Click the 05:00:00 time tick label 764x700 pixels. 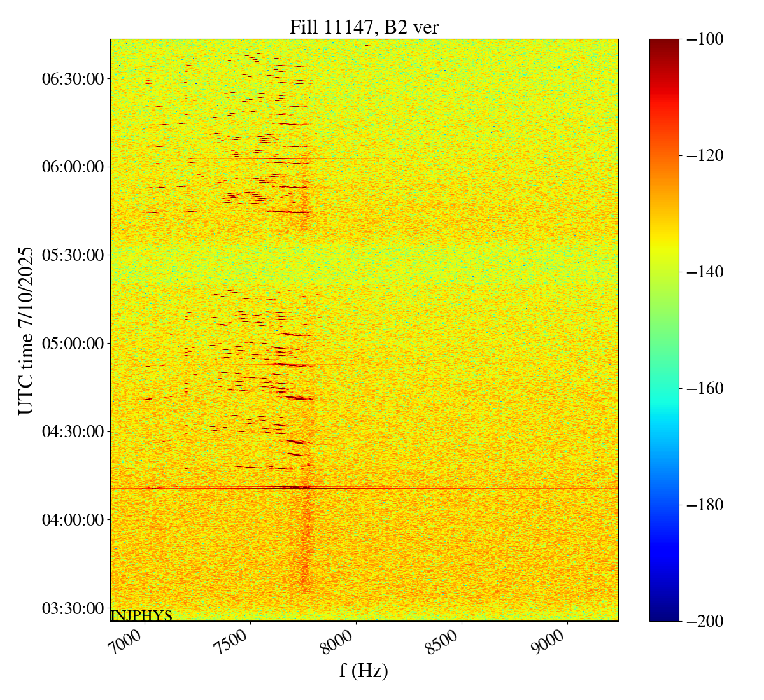click(73, 344)
